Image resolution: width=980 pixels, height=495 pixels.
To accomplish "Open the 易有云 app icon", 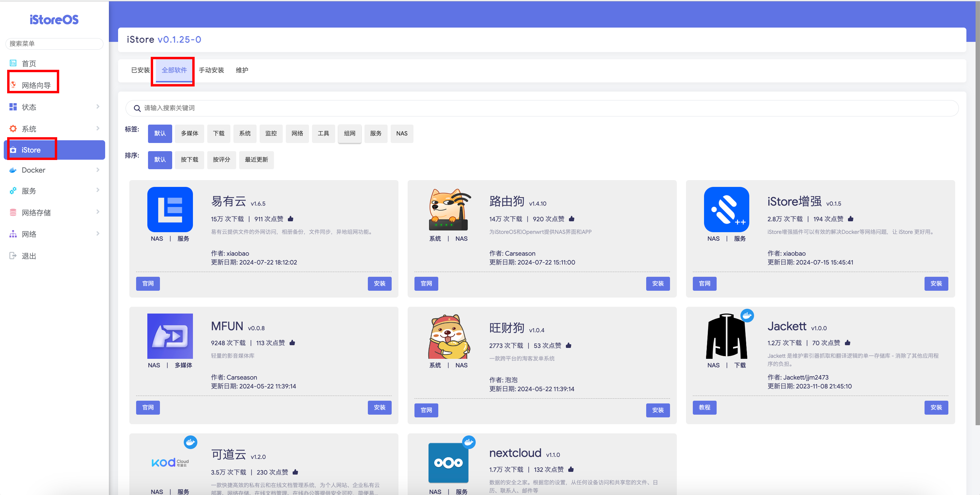I will pyautogui.click(x=170, y=209).
